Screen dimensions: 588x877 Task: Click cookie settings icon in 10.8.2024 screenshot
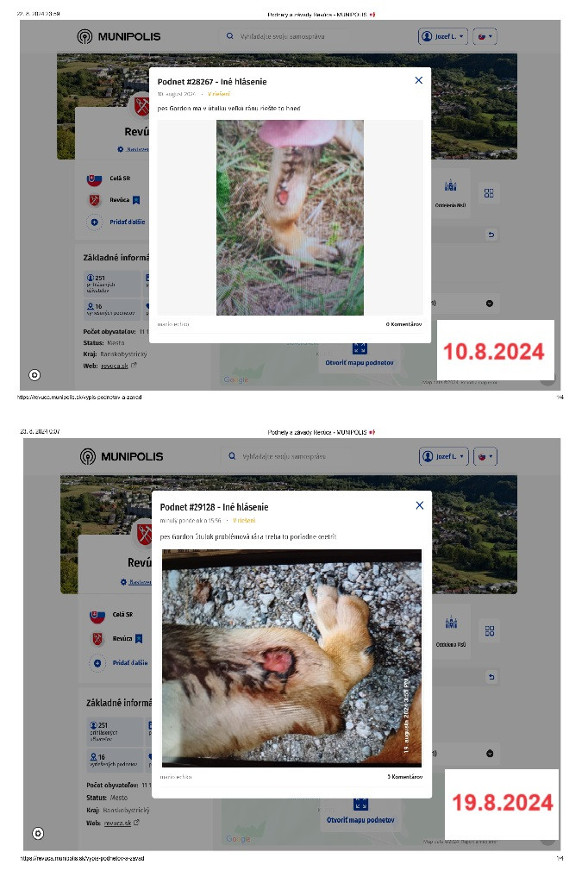pyautogui.click(x=34, y=375)
